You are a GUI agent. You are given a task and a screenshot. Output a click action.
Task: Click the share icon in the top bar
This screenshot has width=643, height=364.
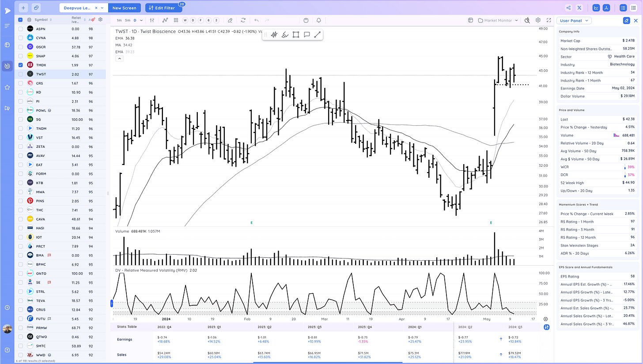tap(568, 8)
